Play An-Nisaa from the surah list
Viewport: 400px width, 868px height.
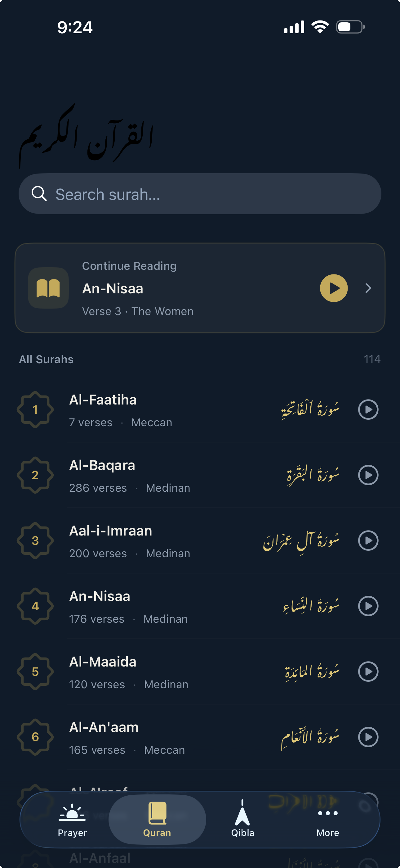click(x=368, y=606)
